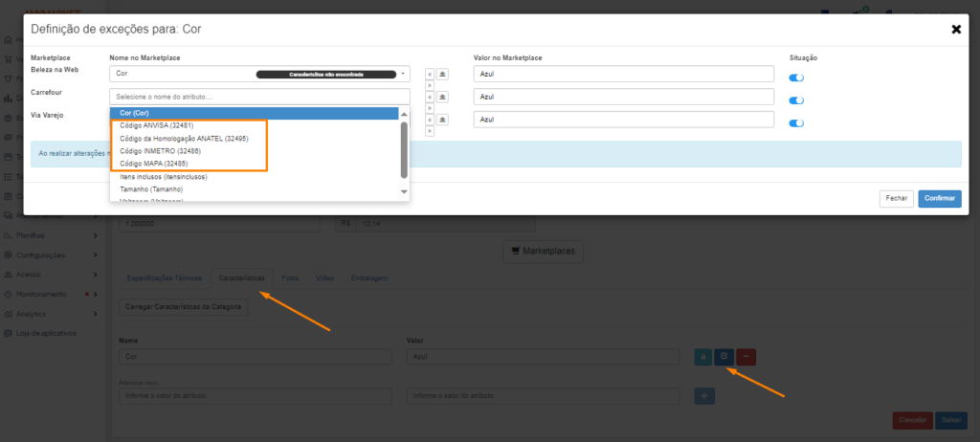This screenshot has width=980, height=442.
Task: Click the dropdown list scrollbar thumb
Action: (x=404, y=150)
